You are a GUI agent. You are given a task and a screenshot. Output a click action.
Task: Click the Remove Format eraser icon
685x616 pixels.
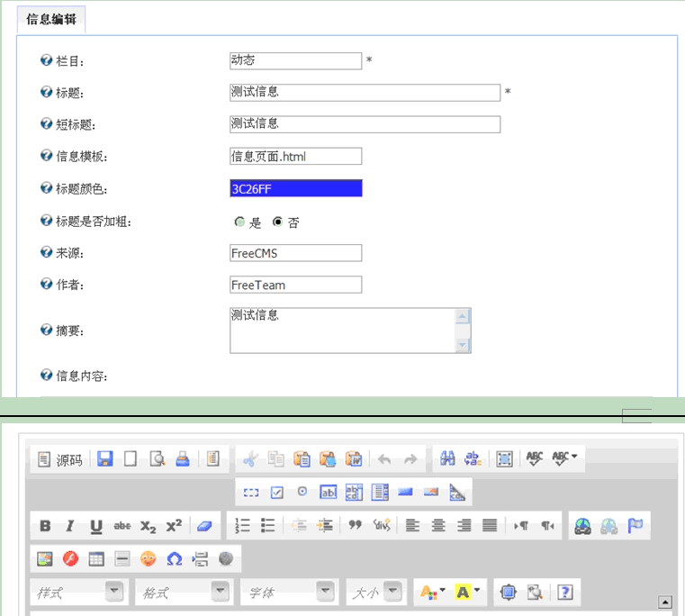(x=204, y=526)
